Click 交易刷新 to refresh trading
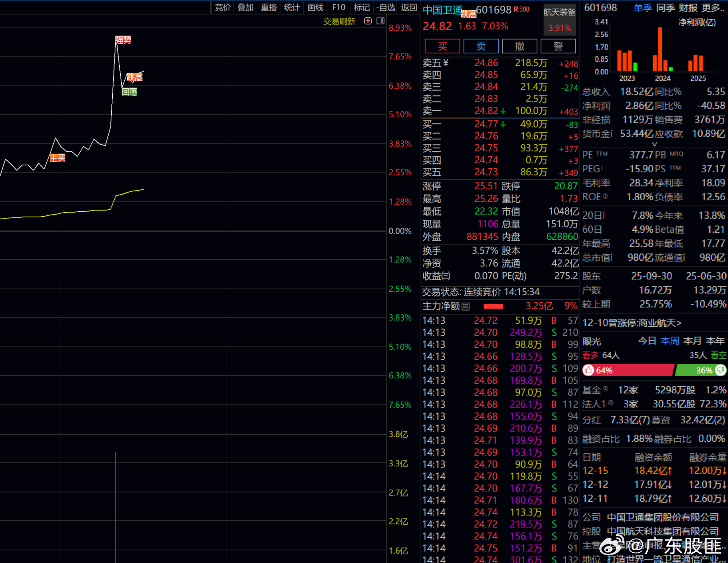 339,21
